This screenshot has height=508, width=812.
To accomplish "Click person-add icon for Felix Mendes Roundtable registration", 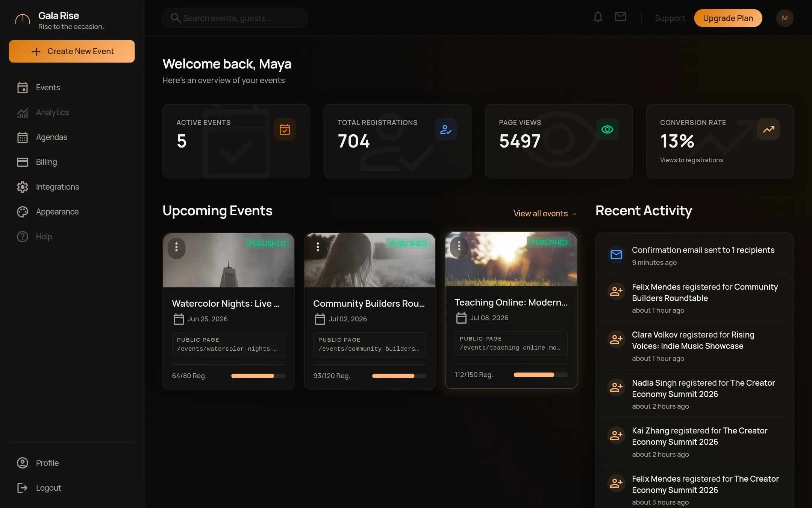I will point(616,291).
